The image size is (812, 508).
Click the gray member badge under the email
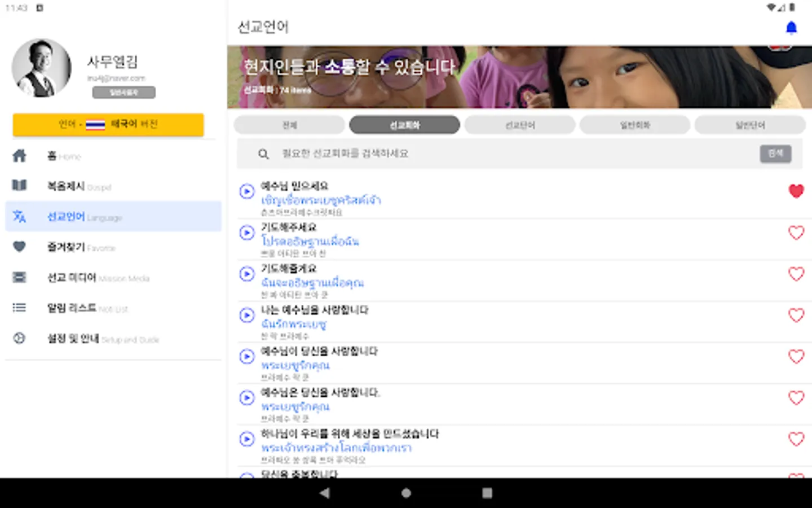point(124,93)
